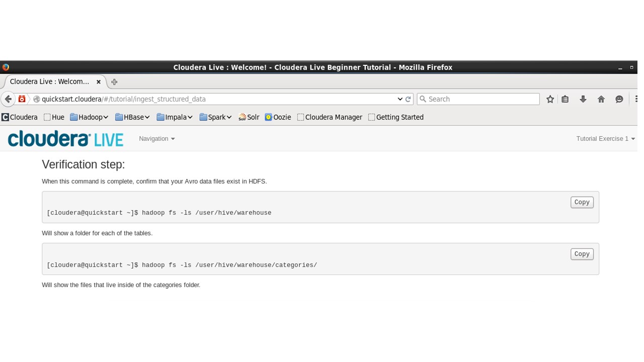Go to Firefox home page icon
Viewport: 644px width, 362px height.
point(601,99)
